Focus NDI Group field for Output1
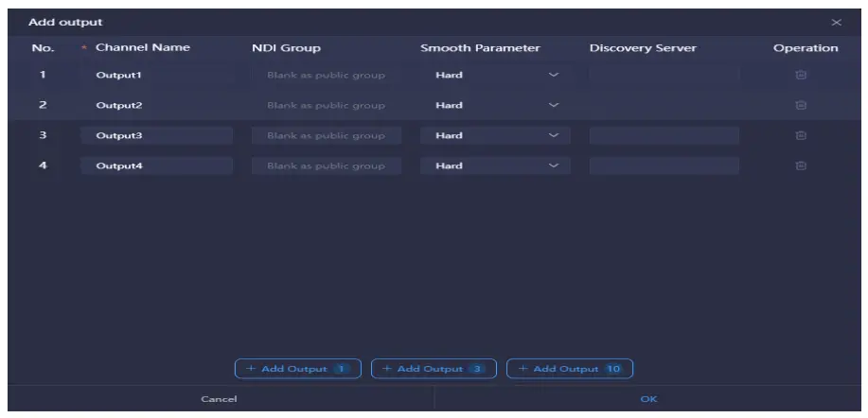868x418 pixels. (327, 75)
